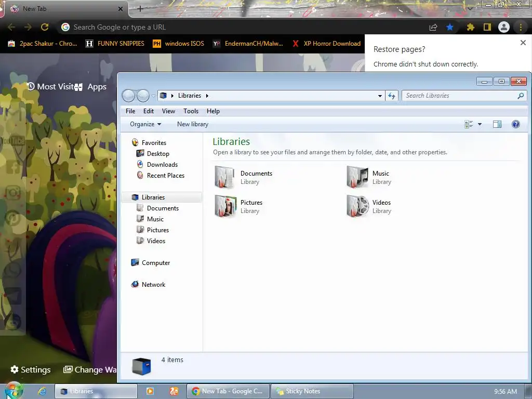Open the Tools menu
The height and width of the screenshot is (399, 532).
pos(191,111)
